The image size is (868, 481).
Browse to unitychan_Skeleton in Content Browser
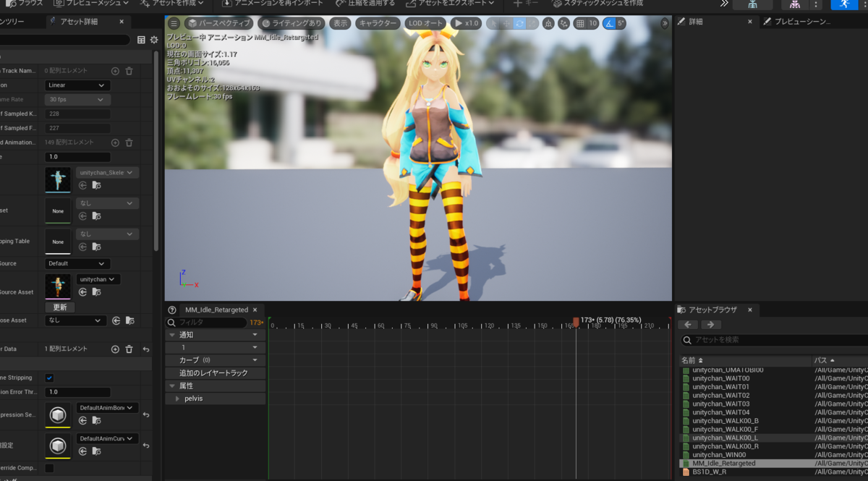coord(96,186)
